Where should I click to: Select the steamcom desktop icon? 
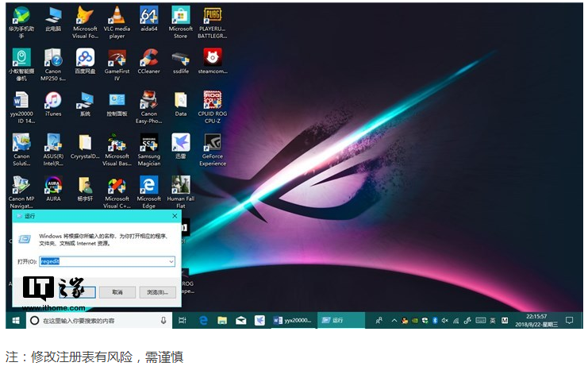[x=212, y=61]
